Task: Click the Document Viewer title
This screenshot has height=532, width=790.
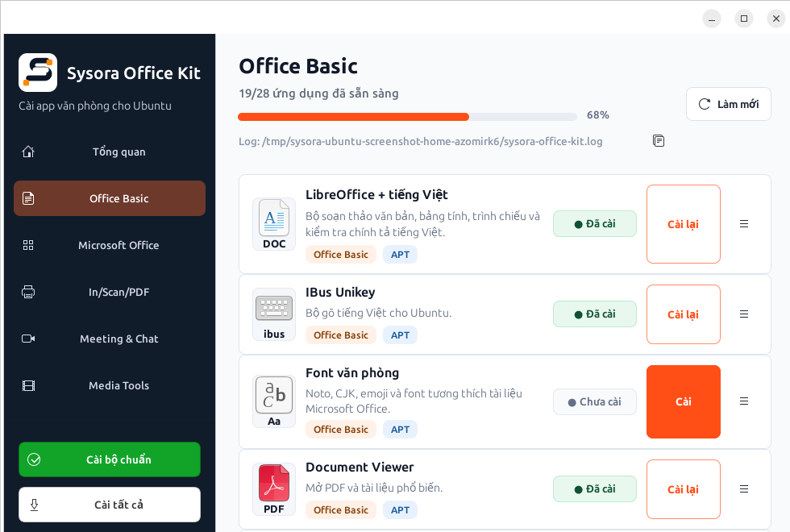Action: [x=360, y=467]
